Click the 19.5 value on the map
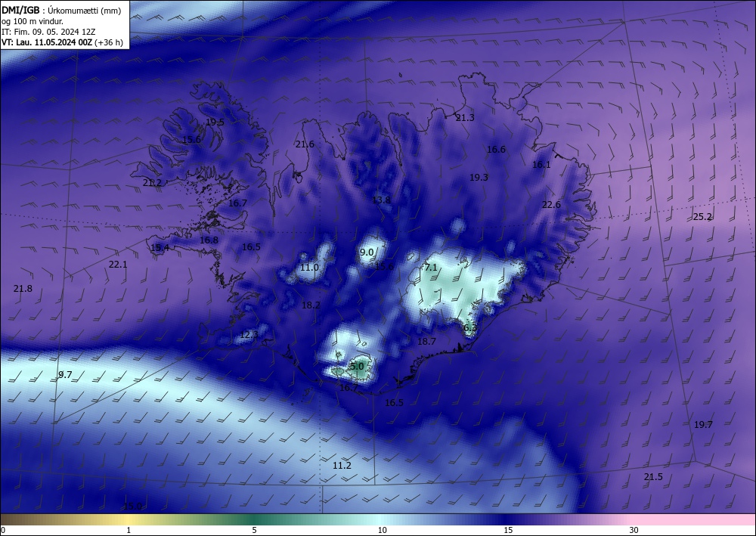 [x=215, y=122]
